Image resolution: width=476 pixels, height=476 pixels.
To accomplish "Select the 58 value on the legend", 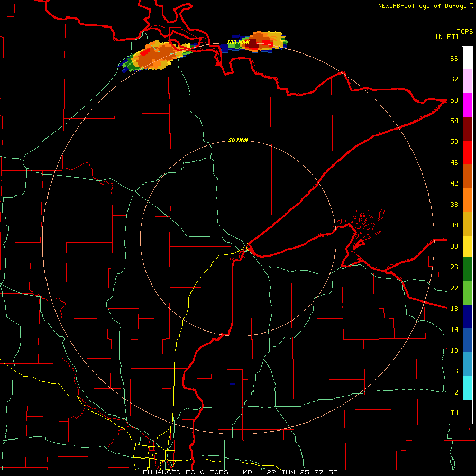I will [x=454, y=100].
